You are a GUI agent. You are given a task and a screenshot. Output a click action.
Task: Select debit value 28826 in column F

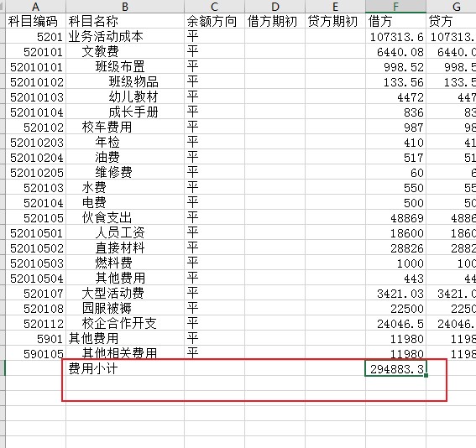point(395,247)
